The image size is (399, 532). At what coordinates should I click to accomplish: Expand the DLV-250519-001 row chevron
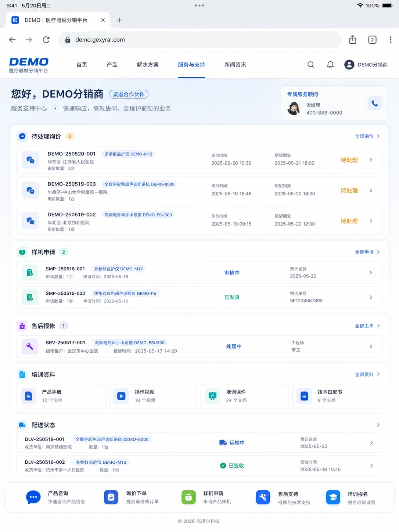pos(371,443)
